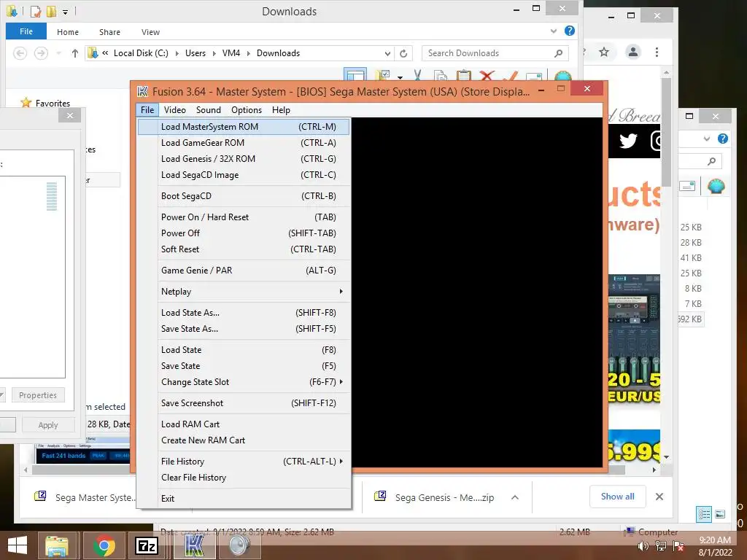Choose Load State As...

click(x=244, y=313)
